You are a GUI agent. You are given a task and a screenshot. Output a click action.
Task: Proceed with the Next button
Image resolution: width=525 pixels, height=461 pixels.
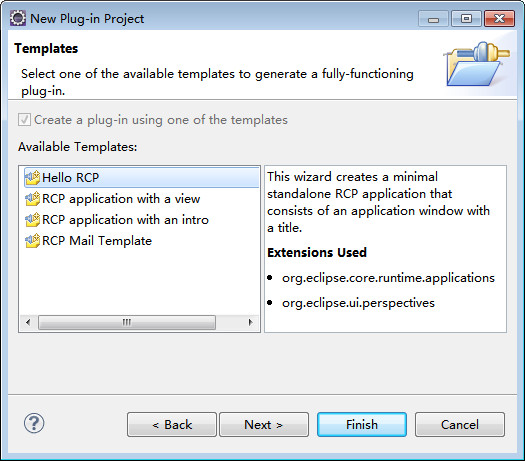[x=264, y=425]
